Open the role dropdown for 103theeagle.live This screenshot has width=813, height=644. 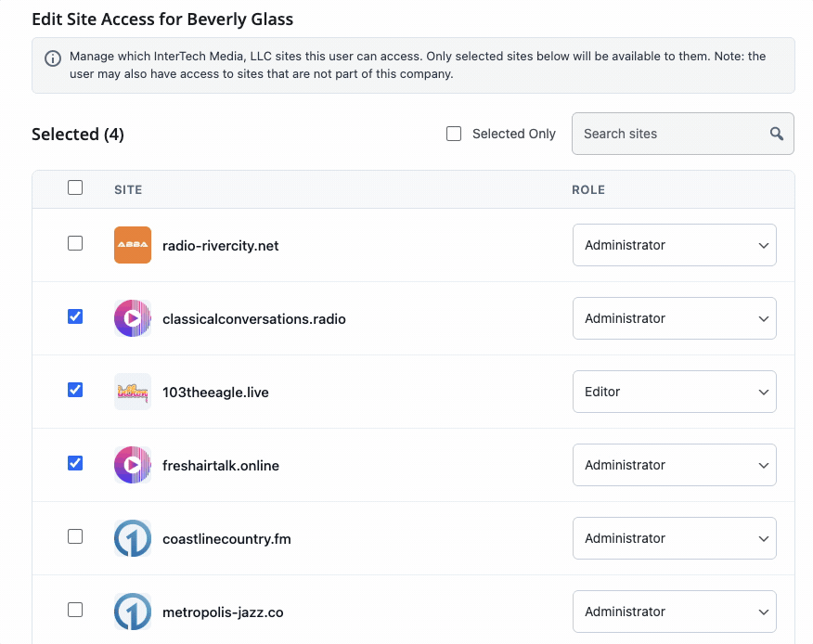coord(674,392)
